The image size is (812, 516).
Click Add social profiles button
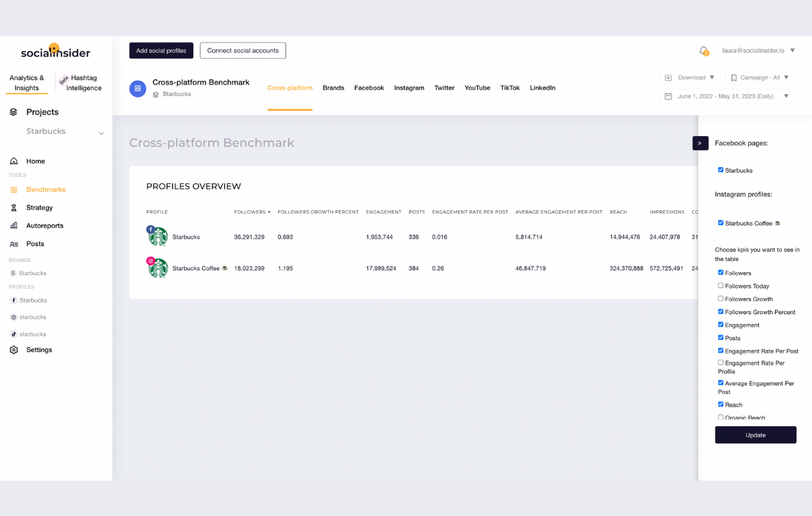click(x=161, y=50)
